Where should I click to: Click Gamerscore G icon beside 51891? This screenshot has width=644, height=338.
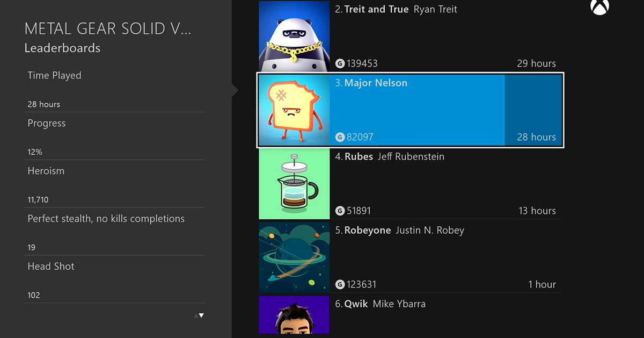pyautogui.click(x=340, y=211)
